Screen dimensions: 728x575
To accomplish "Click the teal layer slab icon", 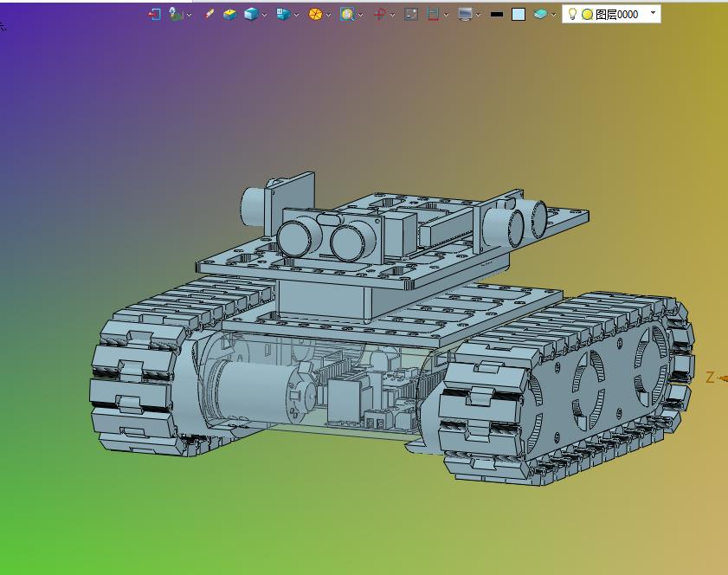I will [x=540, y=14].
